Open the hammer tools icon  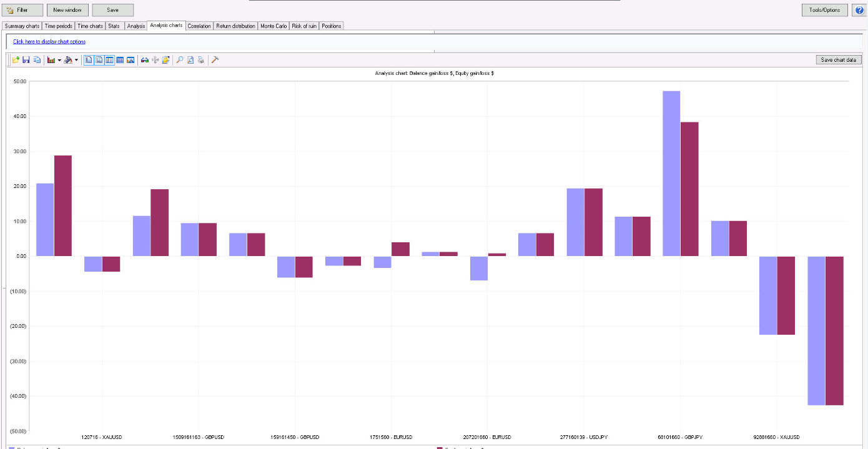[215, 60]
